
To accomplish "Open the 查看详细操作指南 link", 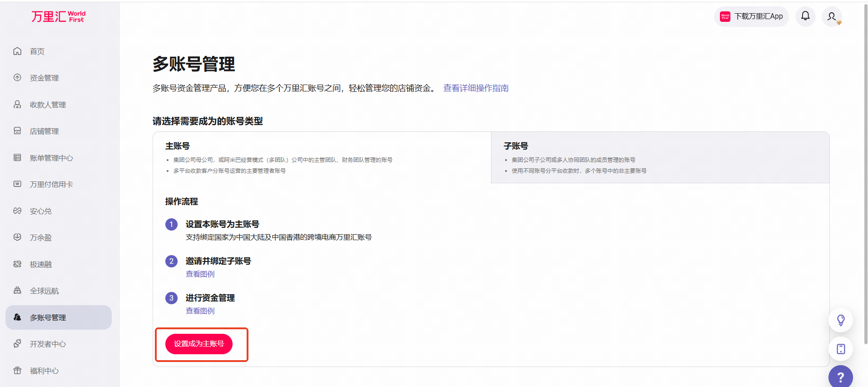I will [476, 88].
